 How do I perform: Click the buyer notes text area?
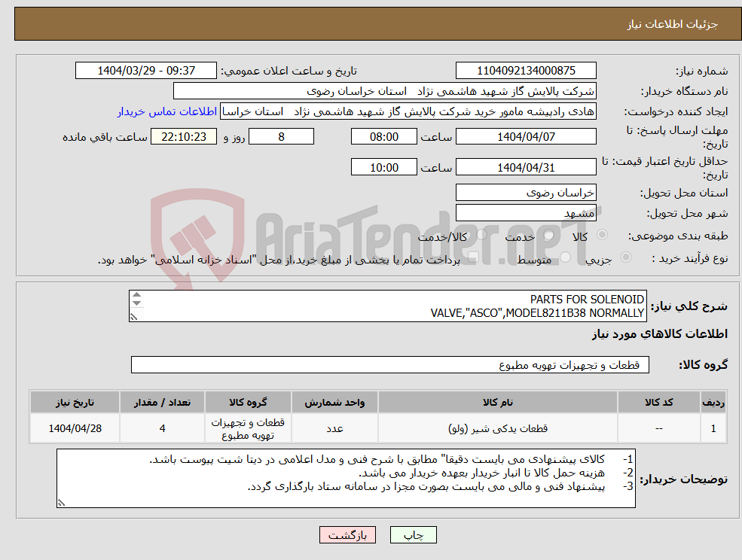(346, 478)
